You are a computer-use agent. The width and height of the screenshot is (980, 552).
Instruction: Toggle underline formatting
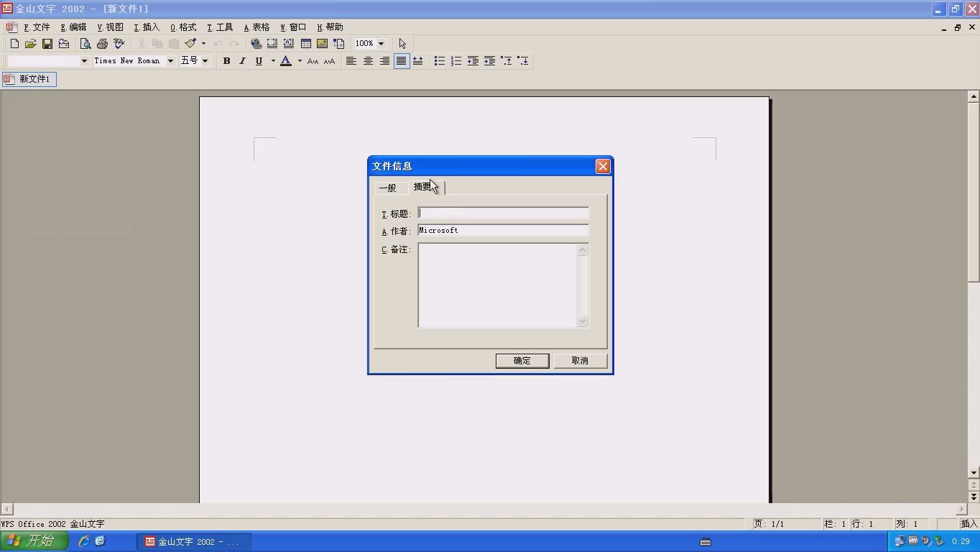(259, 61)
